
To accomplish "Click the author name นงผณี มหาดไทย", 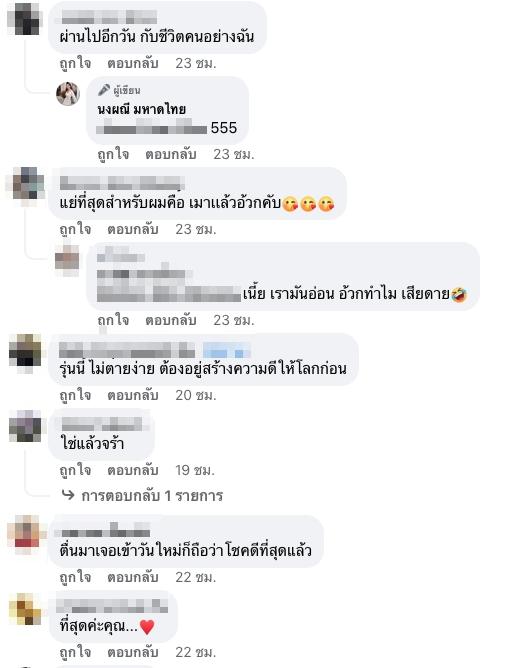I will click(x=141, y=109).
